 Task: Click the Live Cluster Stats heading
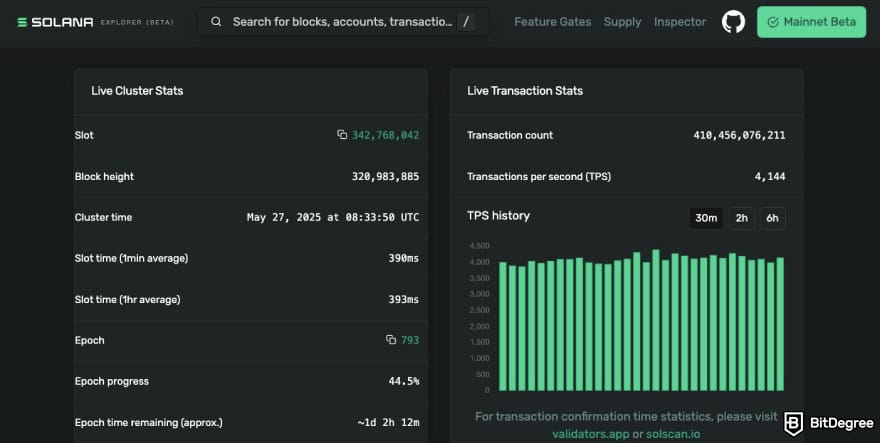137,90
